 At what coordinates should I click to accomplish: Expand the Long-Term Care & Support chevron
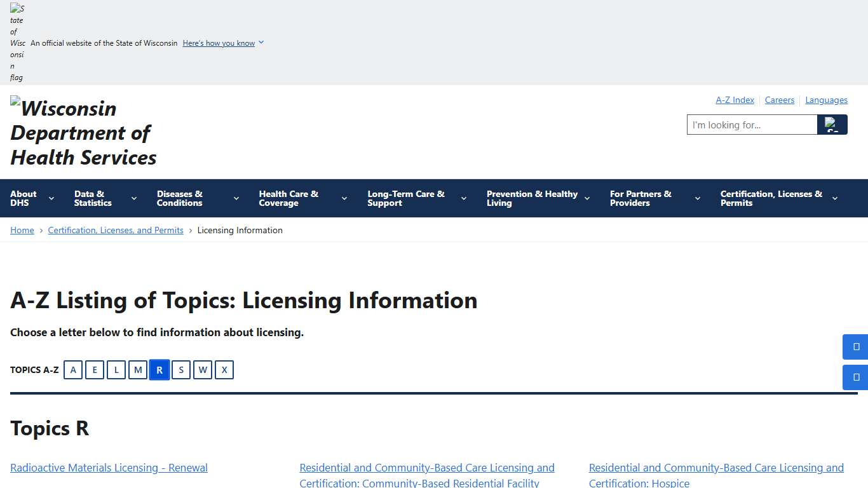click(463, 198)
